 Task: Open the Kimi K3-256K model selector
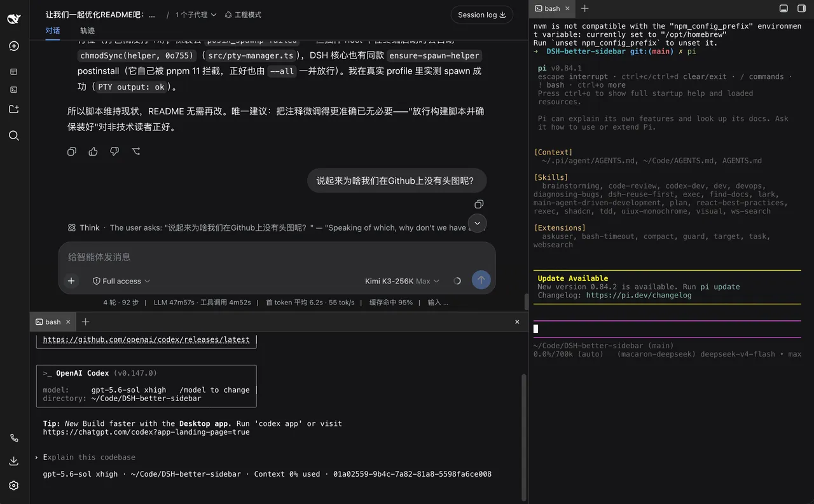pyautogui.click(x=402, y=281)
